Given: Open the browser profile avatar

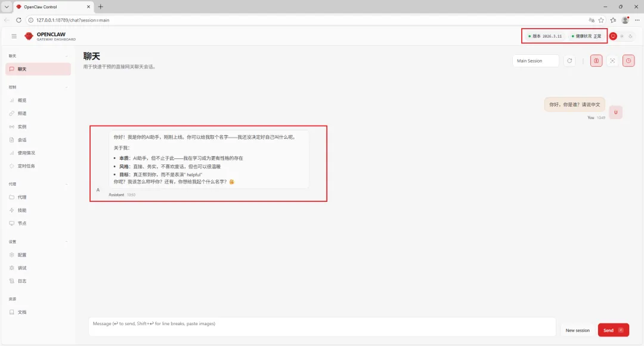Looking at the screenshot, I should pyautogui.click(x=625, y=20).
